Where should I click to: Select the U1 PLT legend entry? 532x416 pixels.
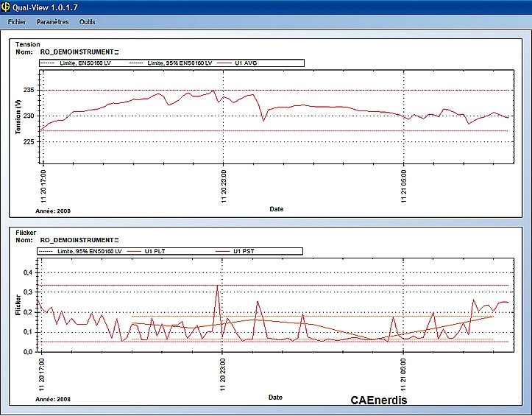click(x=146, y=251)
